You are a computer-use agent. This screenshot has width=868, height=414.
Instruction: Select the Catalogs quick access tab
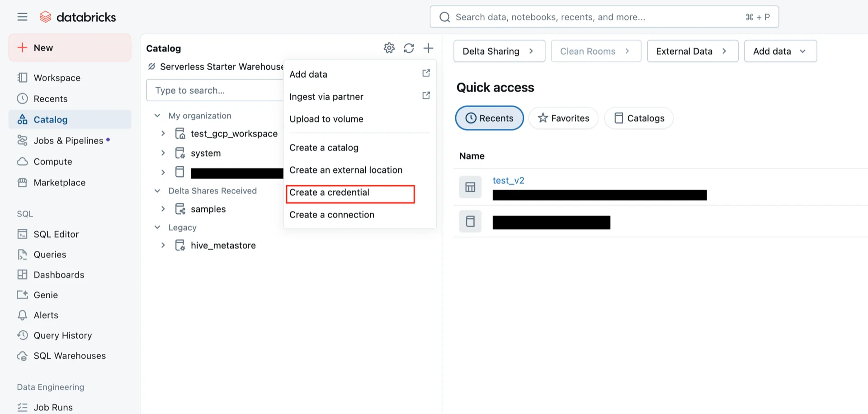639,118
